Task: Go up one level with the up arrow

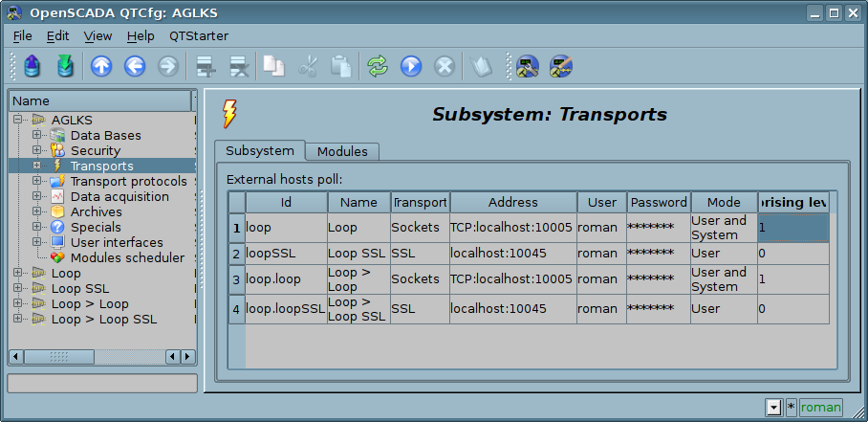Action: [101, 67]
